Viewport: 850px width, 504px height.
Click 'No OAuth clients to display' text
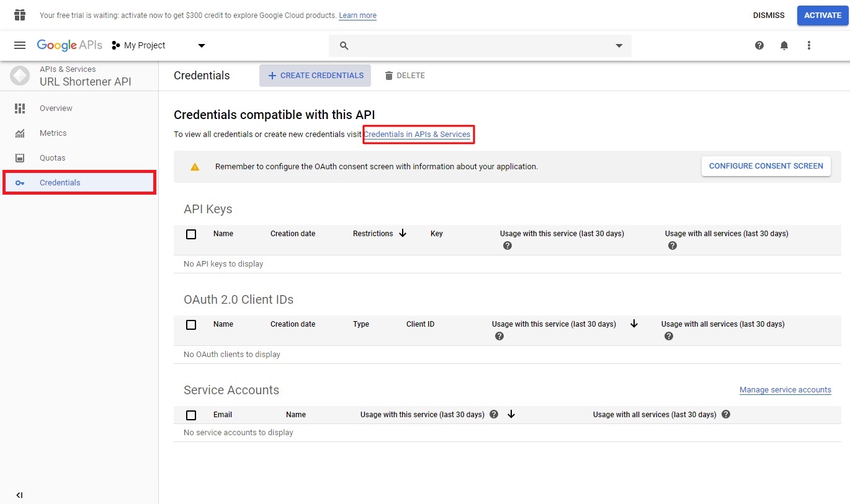(232, 355)
